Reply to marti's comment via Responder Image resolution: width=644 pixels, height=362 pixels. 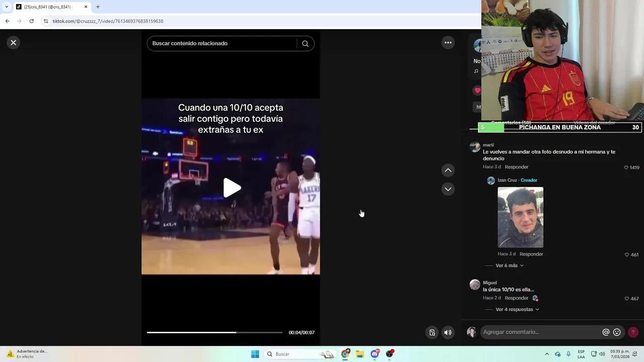517,167
